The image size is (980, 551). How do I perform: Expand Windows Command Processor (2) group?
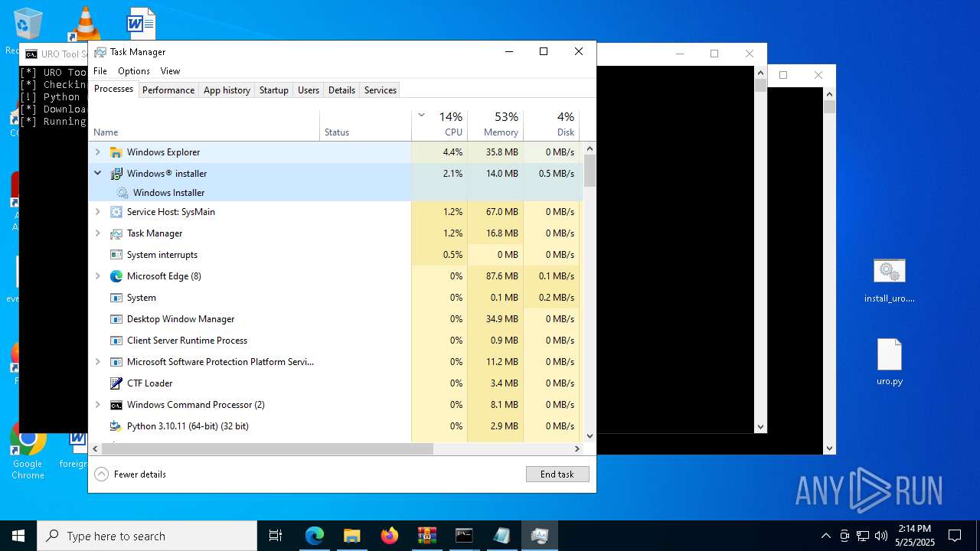coord(97,405)
